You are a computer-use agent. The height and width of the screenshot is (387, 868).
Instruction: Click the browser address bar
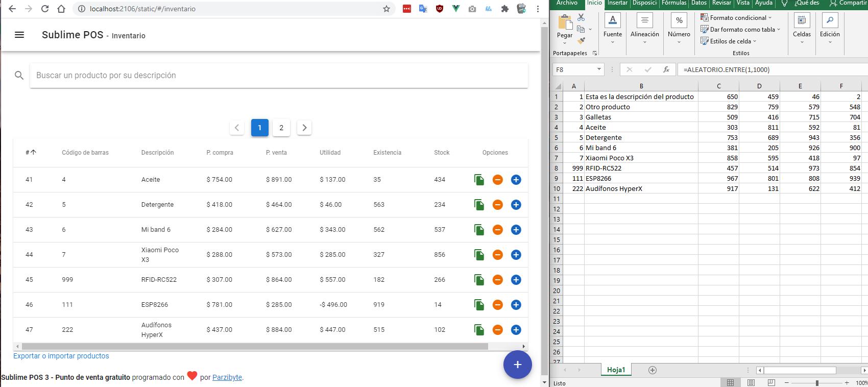[234, 9]
